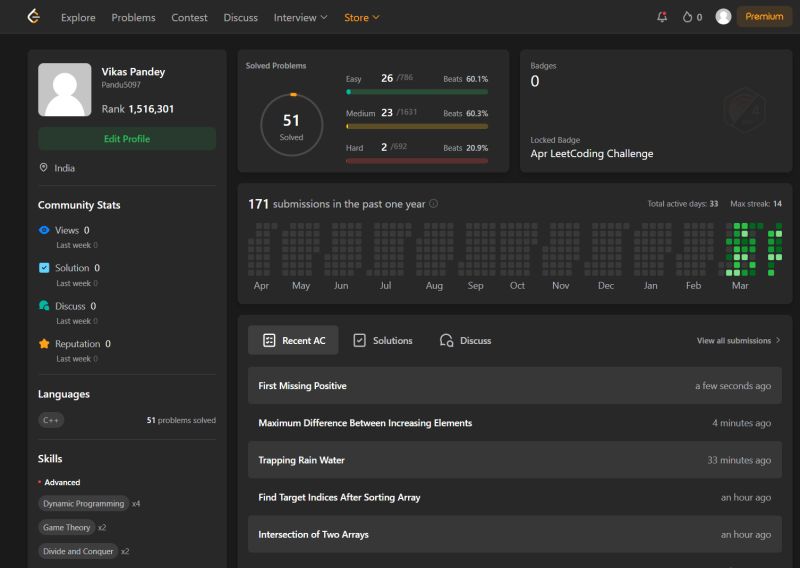Open View all submissions link
Image resolution: width=800 pixels, height=568 pixels.
pos(738,340)
